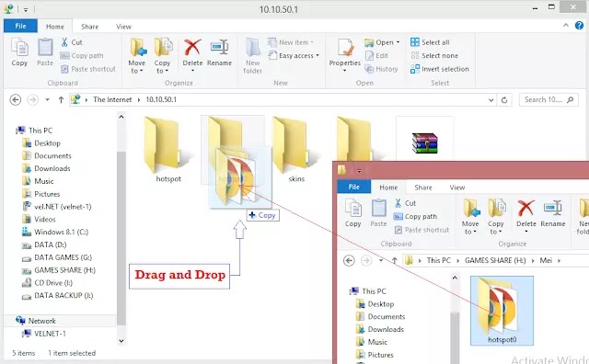The image size is (589, 364).
Task: Click the Search 10.10.50.1 field
Action: [549, 99]
